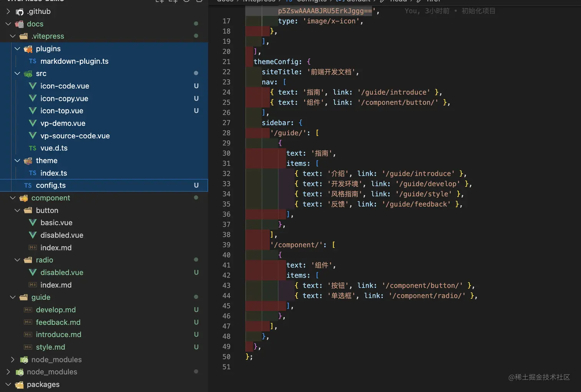Click the Vue icon of vp-source-code.vue

point(33,136)
